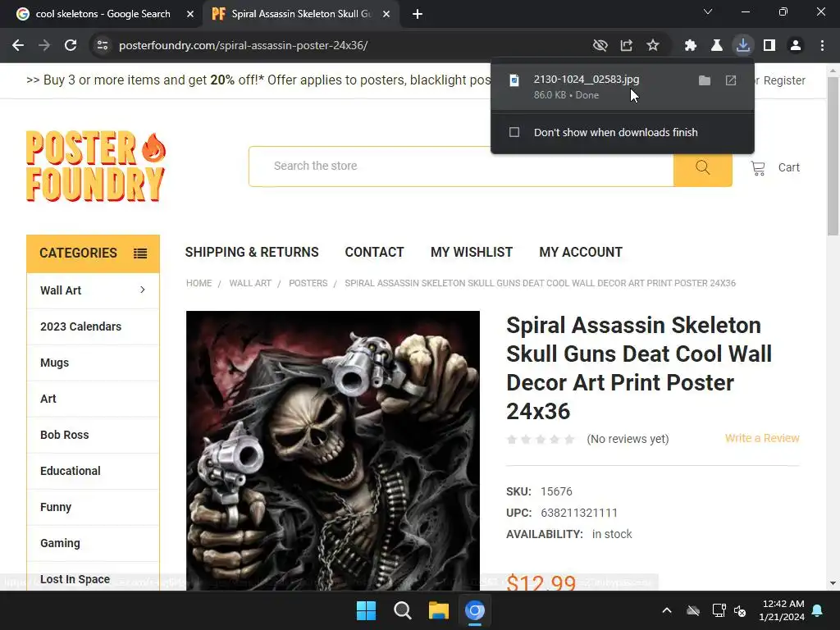Viewport: 840px width, 630px height.
Task: Open File Explorer from taskbar
Action: coord(438,610)
